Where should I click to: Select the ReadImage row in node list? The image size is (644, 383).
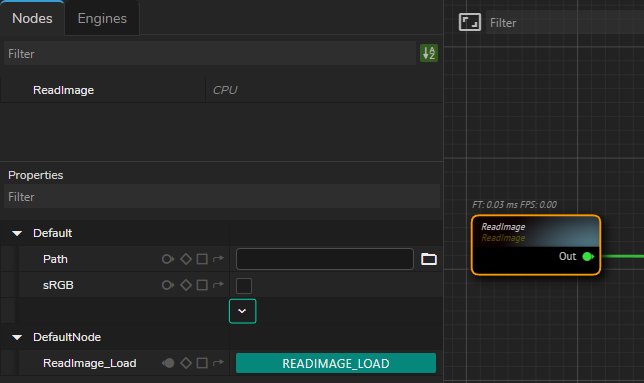(222, 90)
